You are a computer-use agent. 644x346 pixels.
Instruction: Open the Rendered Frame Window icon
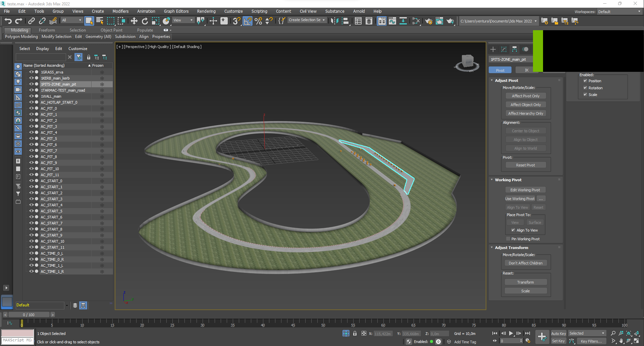[439, 21]
